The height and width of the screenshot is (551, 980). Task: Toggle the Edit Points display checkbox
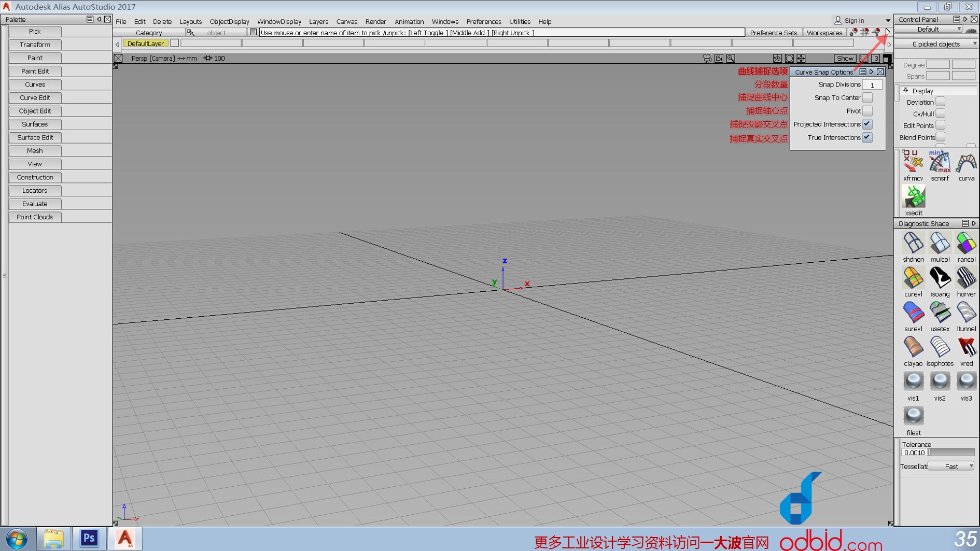click(941, 125)
